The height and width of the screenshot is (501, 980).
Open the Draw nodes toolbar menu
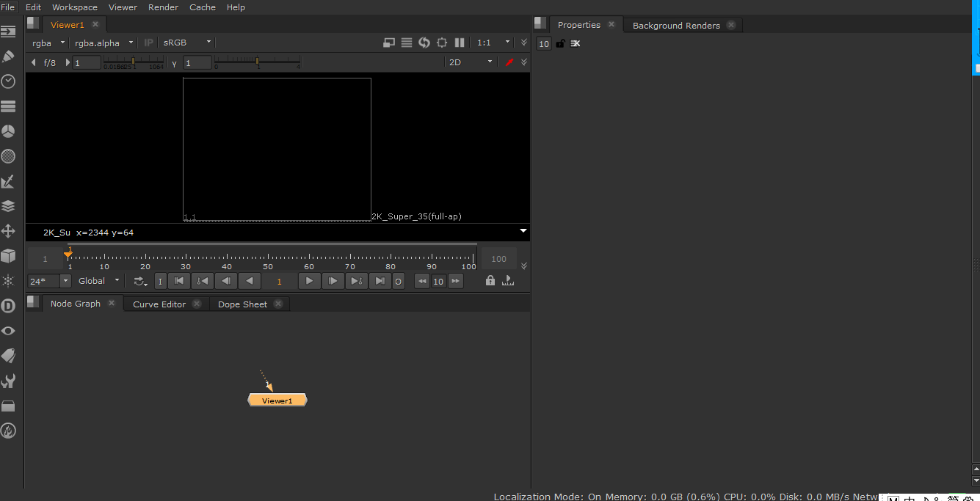coord(8,56)
